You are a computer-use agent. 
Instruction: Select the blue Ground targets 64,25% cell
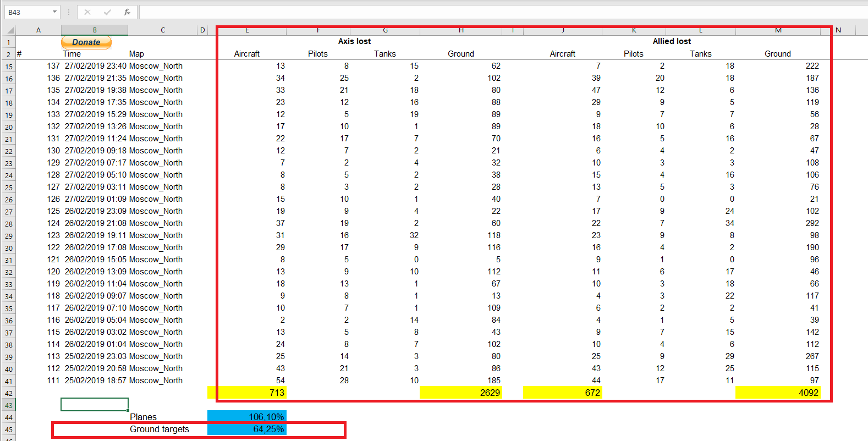click(x=247, y=429)
